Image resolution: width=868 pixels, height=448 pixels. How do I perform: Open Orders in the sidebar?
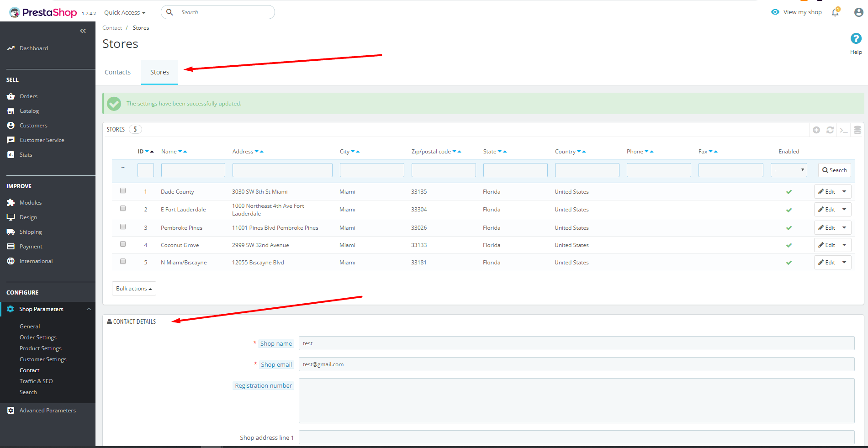pyautogui.click(x=28, y=96)
